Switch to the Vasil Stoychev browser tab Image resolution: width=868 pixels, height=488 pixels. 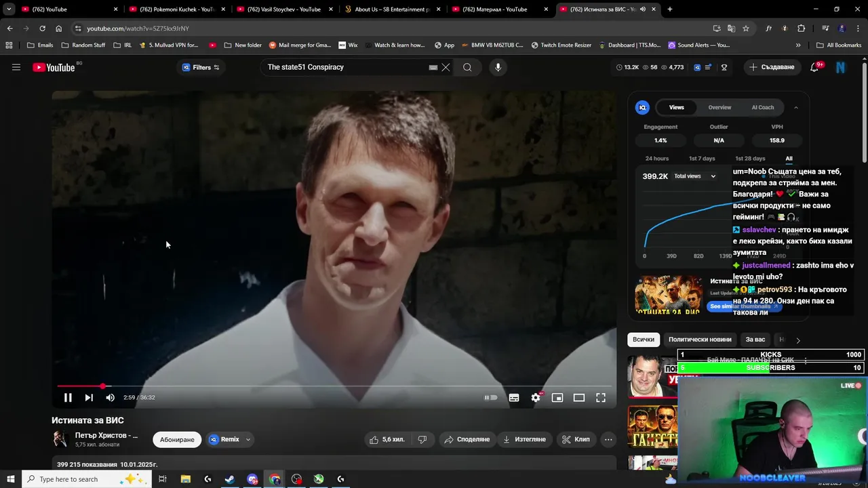[283, 9]
